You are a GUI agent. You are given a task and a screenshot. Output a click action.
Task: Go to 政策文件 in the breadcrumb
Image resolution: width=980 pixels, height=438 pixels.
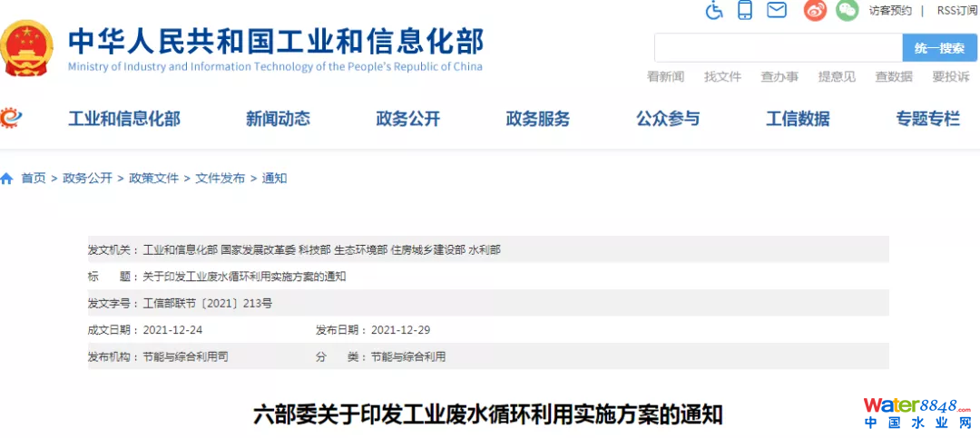click(154, 179)
